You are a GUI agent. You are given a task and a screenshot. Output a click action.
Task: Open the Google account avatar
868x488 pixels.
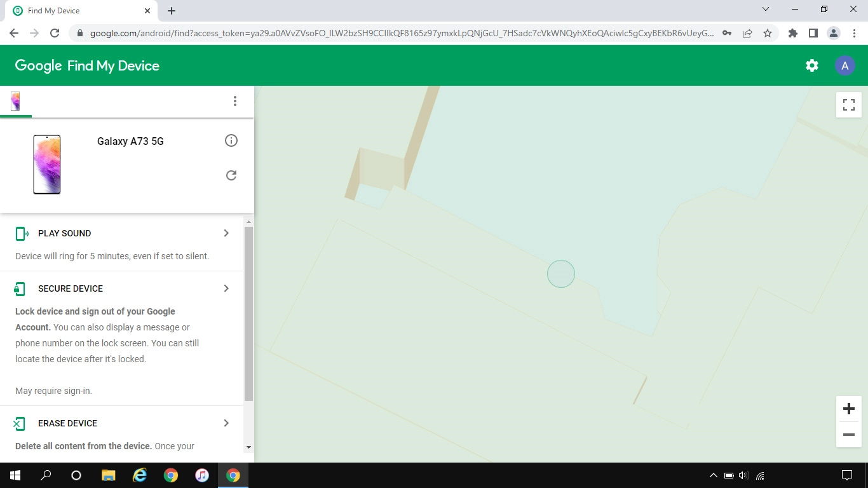click(x=844, y=65)
